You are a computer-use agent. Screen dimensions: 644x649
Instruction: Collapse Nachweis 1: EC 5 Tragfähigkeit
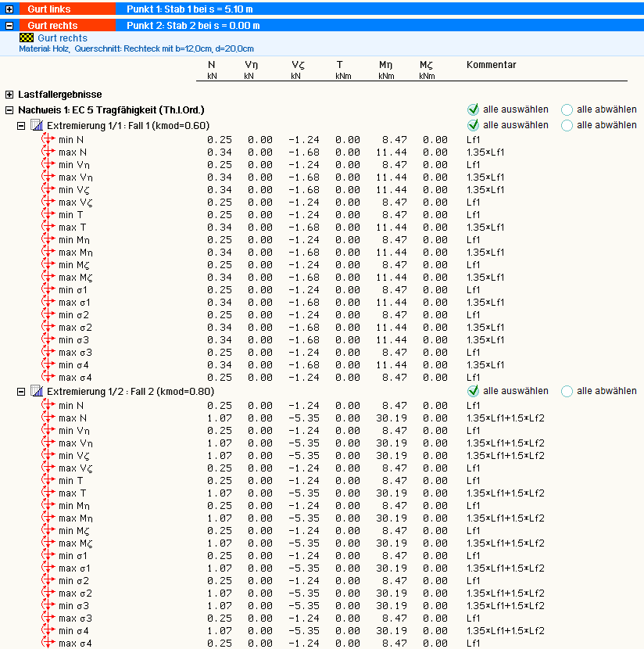[x=9, y=110]
